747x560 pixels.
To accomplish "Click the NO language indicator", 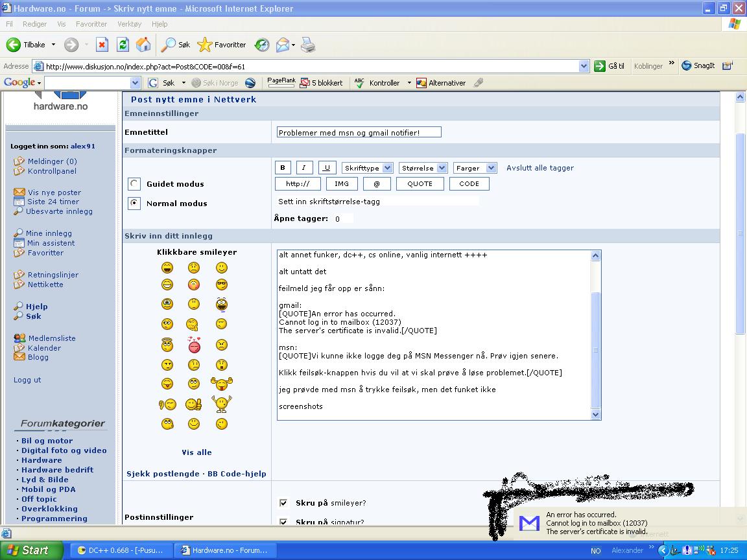I will [x=595, y=550].
